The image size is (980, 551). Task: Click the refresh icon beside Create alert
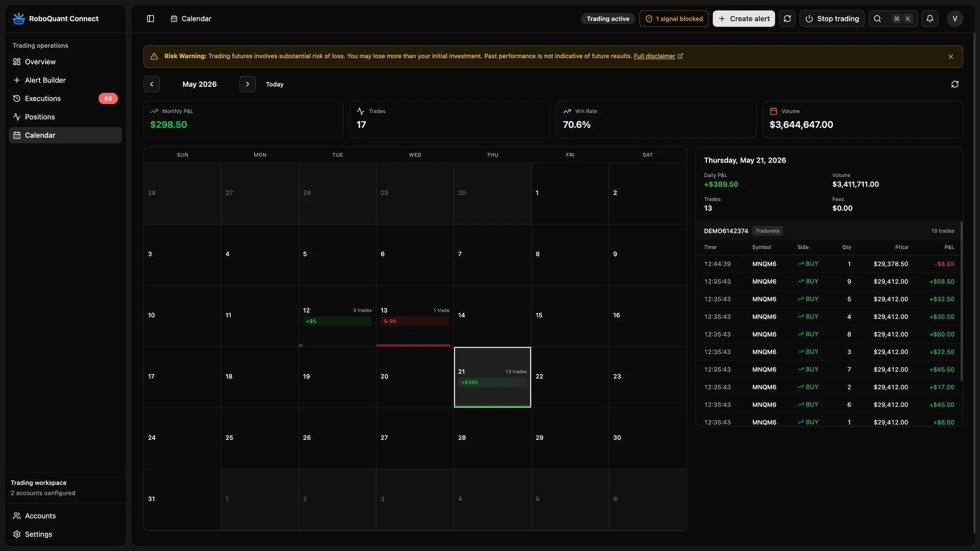787,19
